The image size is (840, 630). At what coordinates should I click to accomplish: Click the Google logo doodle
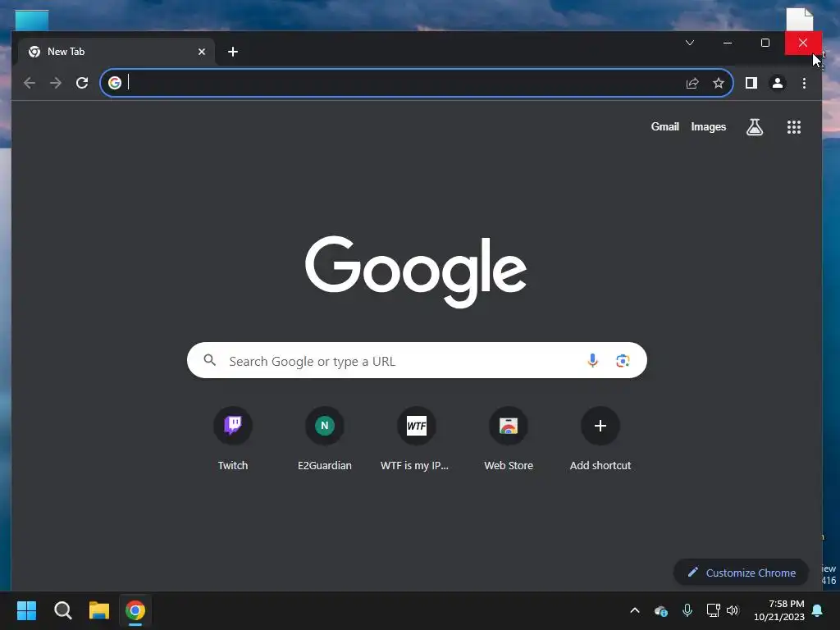[x=416, y=272]
